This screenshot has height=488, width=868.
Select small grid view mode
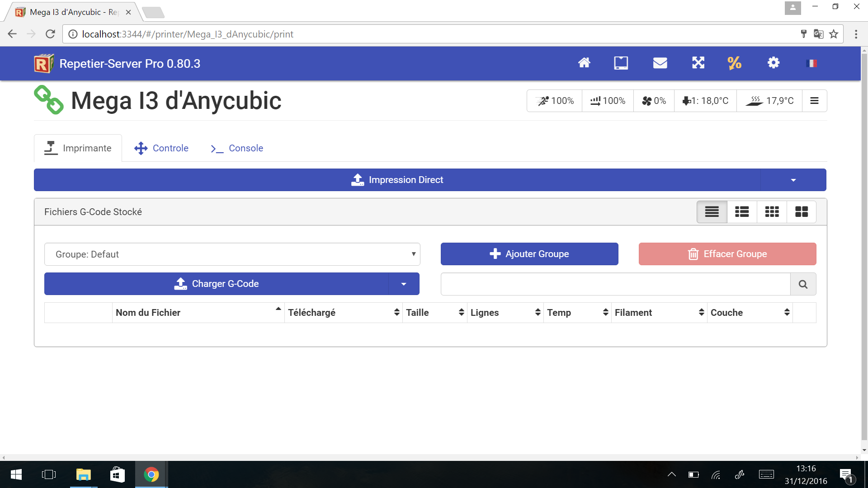tap(772, 212)
